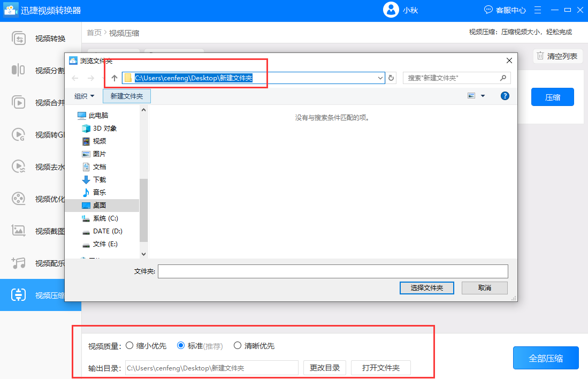The height and width of the screenshot is (379, 588).
Task: Click the app logo in title bar
Action: pos(11,10)
